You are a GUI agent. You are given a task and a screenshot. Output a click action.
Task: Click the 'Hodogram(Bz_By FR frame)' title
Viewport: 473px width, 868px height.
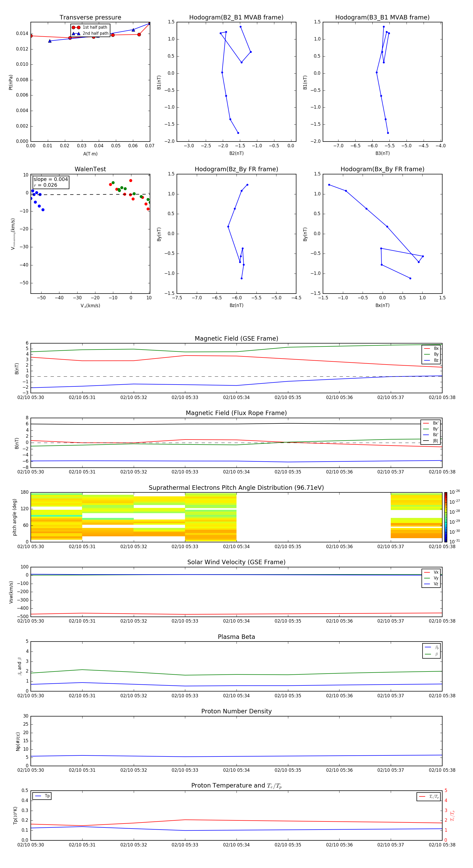tap(236, 169)
